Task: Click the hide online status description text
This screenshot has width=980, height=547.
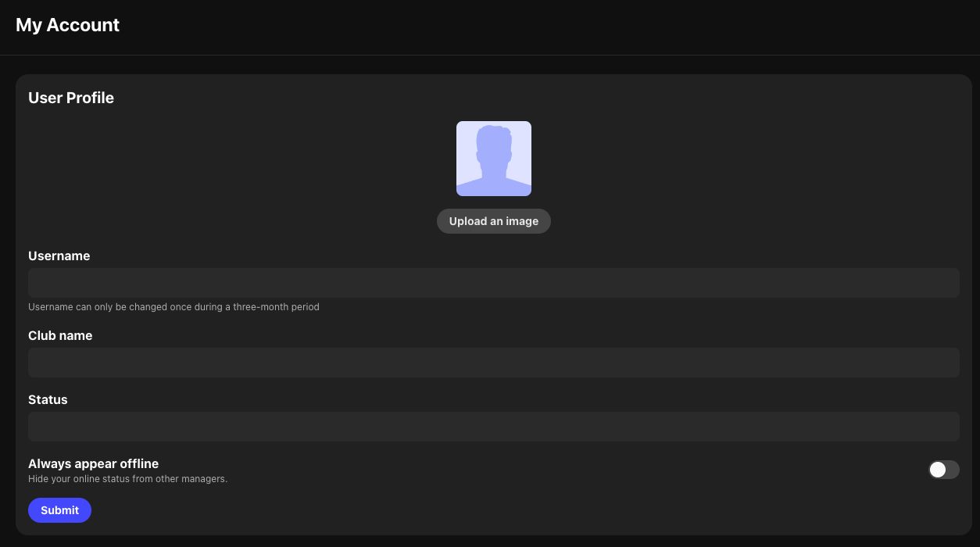Action: (127, 478)
